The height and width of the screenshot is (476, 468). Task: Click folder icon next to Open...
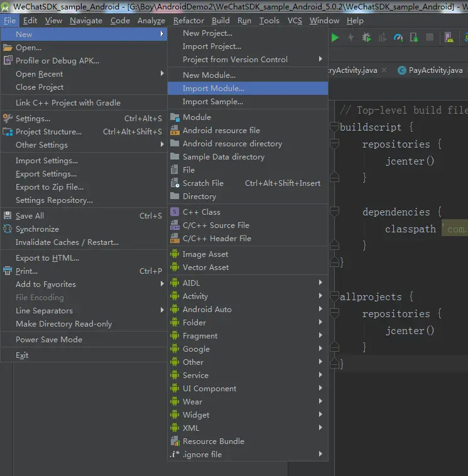[8, 48]
